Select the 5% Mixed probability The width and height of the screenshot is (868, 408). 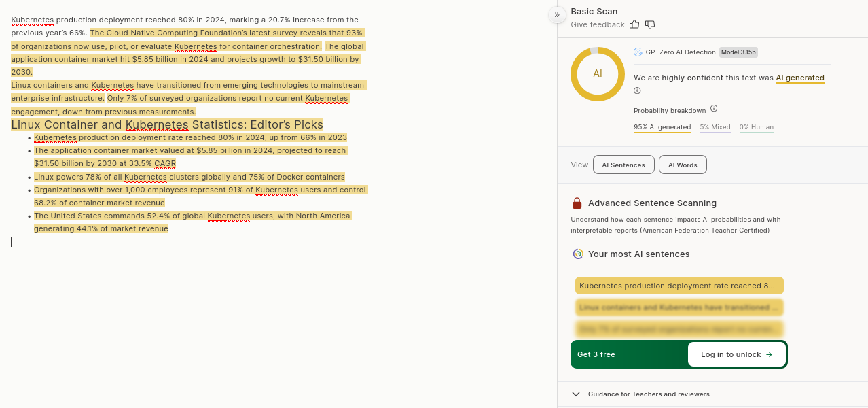tap(715, 127)
